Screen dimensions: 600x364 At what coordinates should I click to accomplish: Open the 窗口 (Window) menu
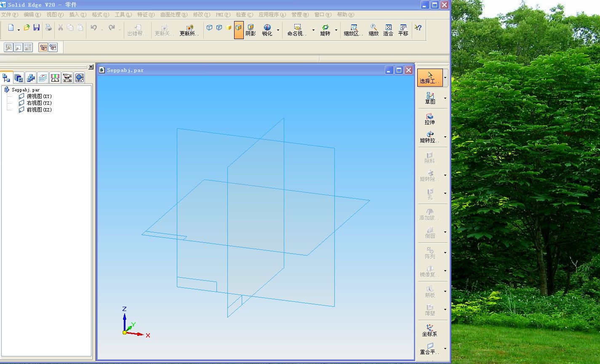[x=323, y=15]
